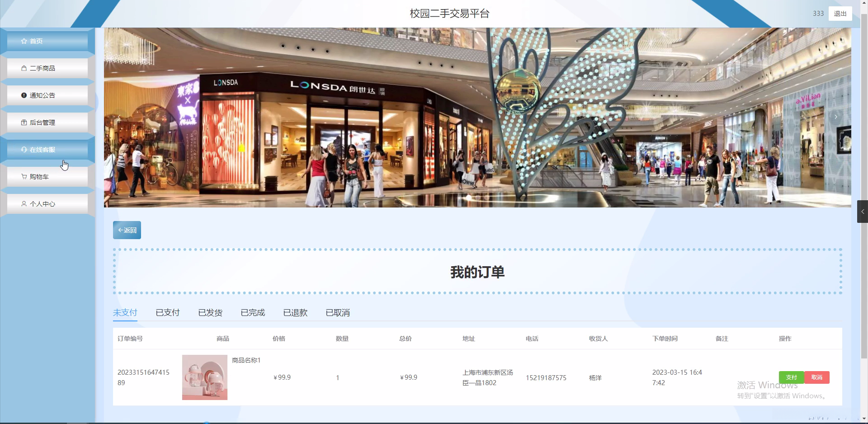868x424 pixels.
Task: Click the order time 2023-03-15 16:47:42
Action: coord(677,377)
